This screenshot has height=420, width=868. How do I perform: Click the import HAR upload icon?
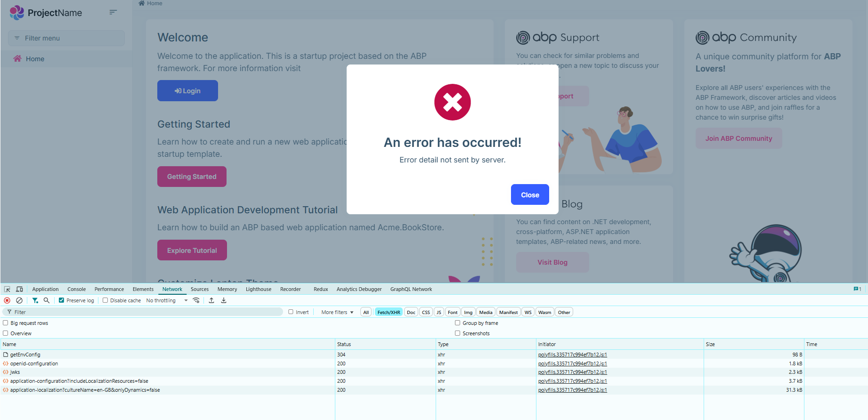pos(211,300)
